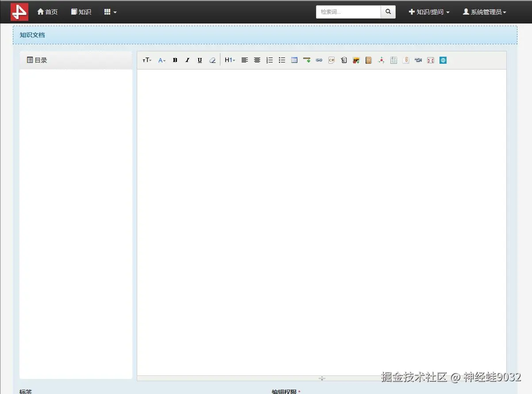Click the template layout icon
The image size is (532, 394).
pos(393,60)
